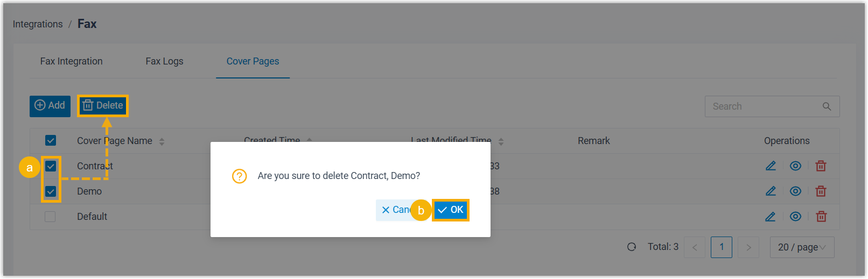Viewport: 868px width, 279px height.
Task: Go to the Integrations breadcrumb link
Action: point(38,24)
